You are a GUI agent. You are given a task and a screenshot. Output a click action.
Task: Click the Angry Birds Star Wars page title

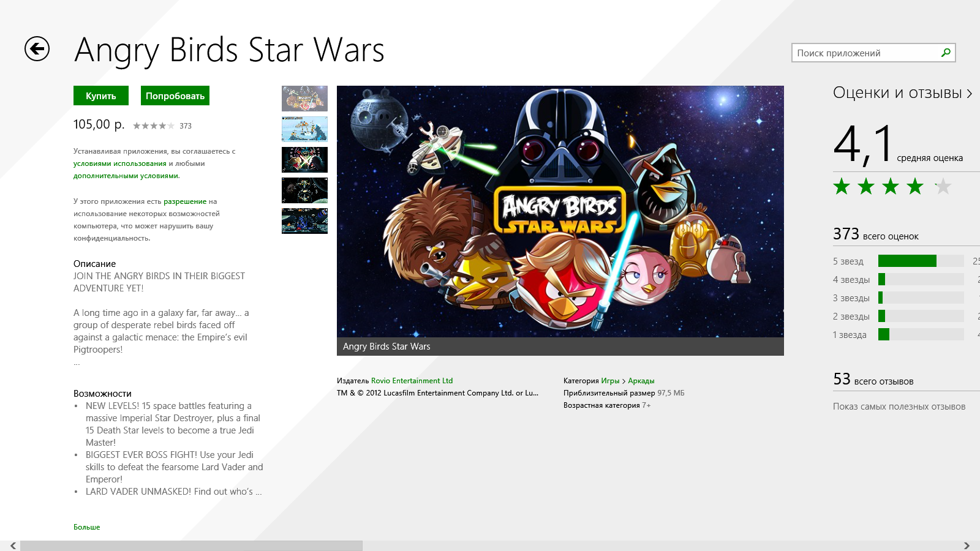tap(229, 50)
